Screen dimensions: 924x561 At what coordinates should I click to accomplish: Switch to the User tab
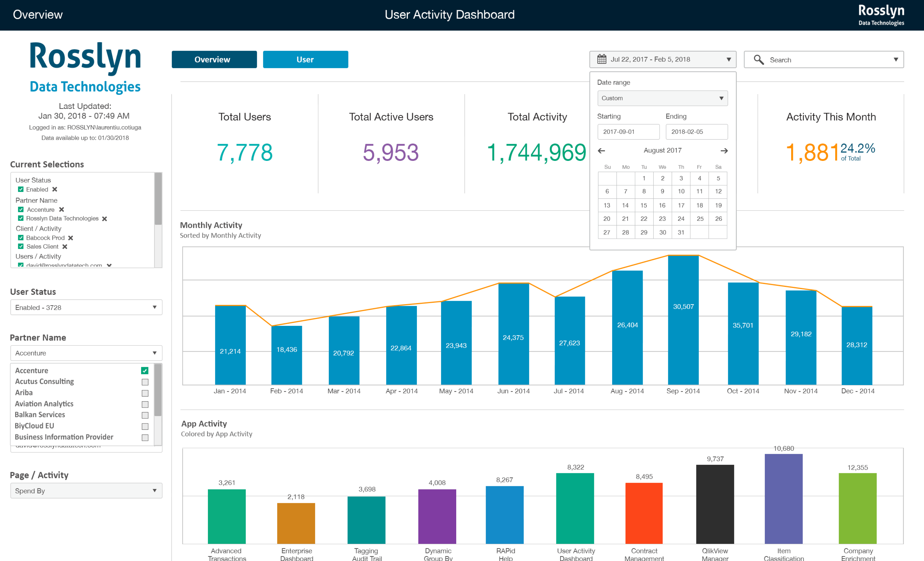(305, 60)
